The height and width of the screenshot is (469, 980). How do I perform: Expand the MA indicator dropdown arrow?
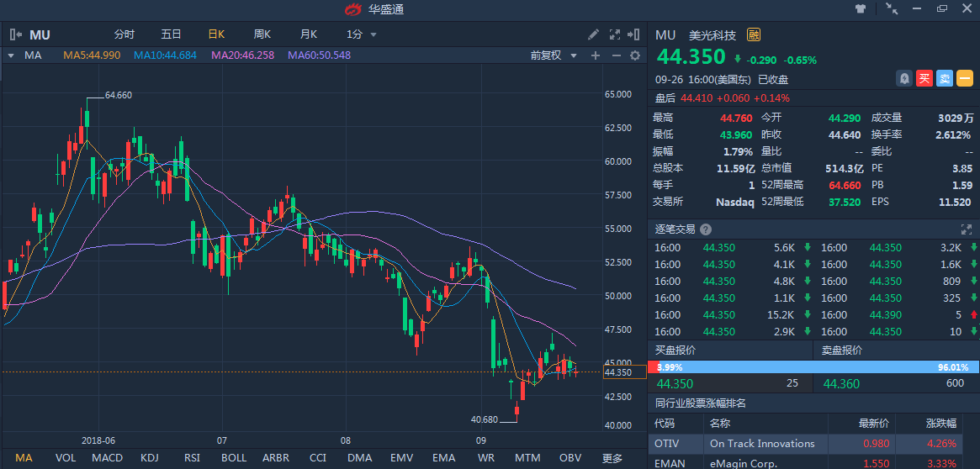pos(10,55)
